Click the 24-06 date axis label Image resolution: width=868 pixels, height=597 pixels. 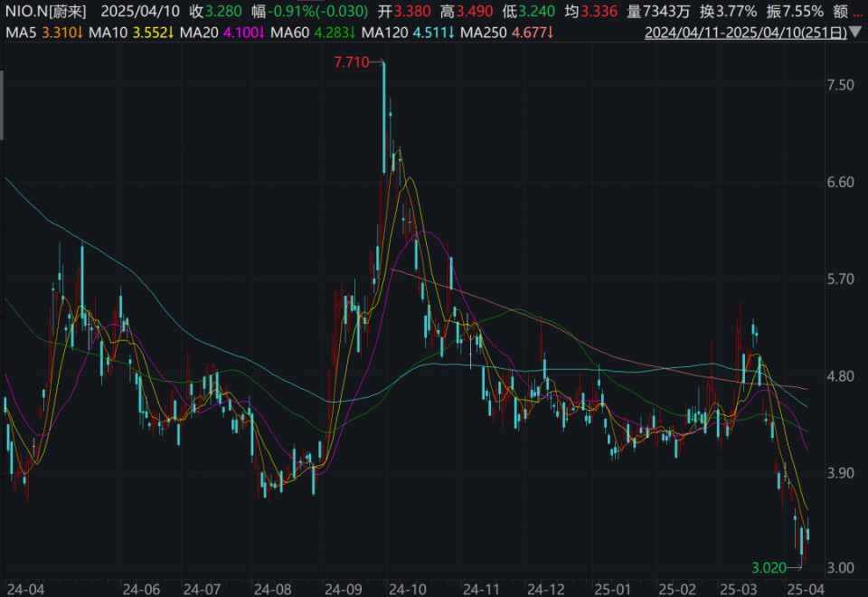click(x=141, y=589)
